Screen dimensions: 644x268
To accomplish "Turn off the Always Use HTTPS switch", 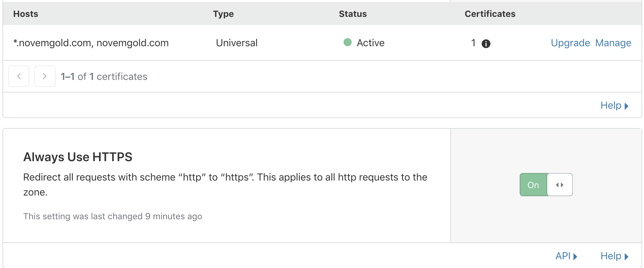I will click(546, 185).
